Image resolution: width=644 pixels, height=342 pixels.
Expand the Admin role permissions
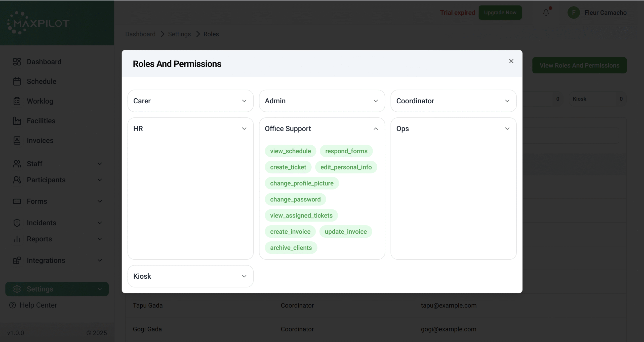[376, 101]
